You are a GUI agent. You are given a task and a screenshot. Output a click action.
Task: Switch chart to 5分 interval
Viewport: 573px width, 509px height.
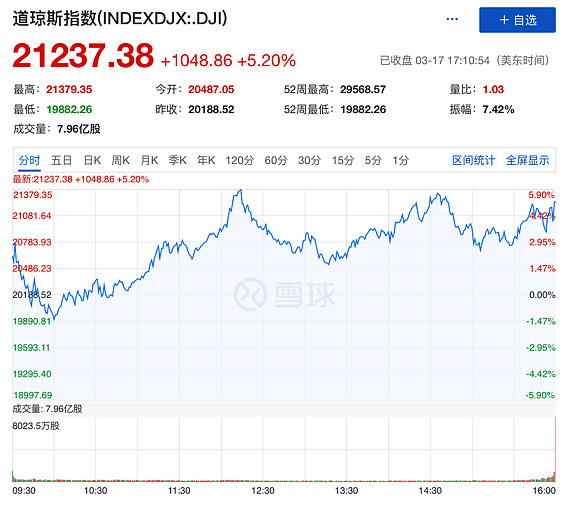[373, 160]
